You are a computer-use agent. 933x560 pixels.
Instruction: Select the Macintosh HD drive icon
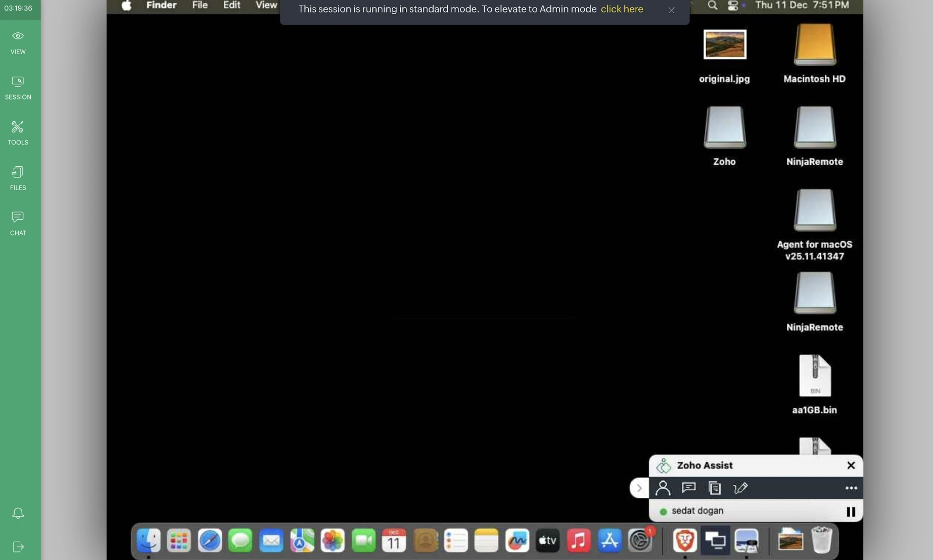[815, 44]
